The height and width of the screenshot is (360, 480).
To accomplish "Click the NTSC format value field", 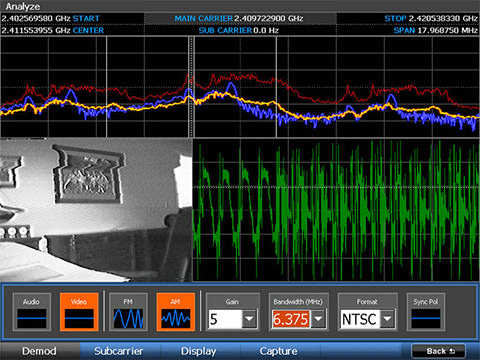I will point(360,319).
